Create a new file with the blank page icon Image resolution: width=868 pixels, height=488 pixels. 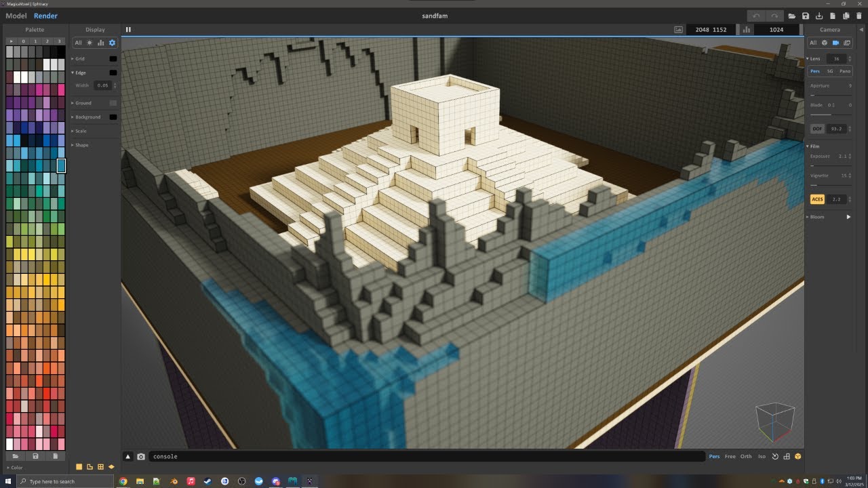pyautogui.click(x=833, y=16)
